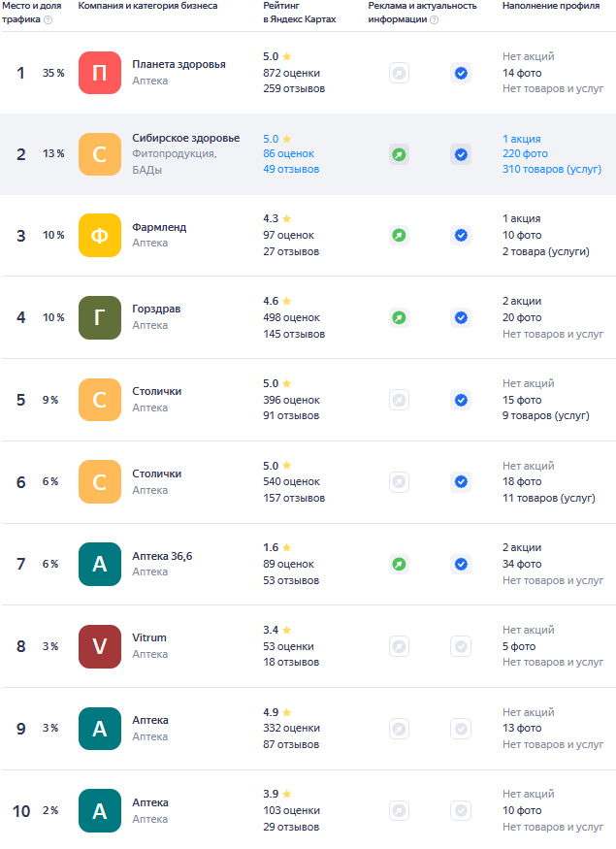Click the Сибирское здоровье company name
The height and width of the screenshot is (849, 616).
click(185, 138)
